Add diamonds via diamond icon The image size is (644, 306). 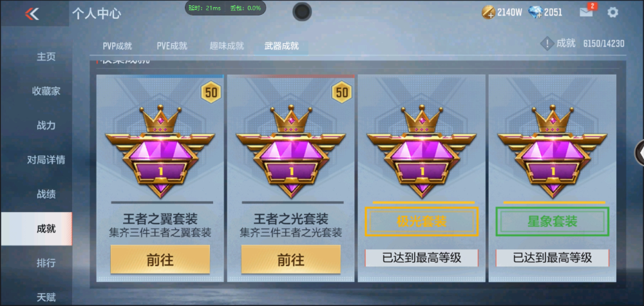click(535, 12)
